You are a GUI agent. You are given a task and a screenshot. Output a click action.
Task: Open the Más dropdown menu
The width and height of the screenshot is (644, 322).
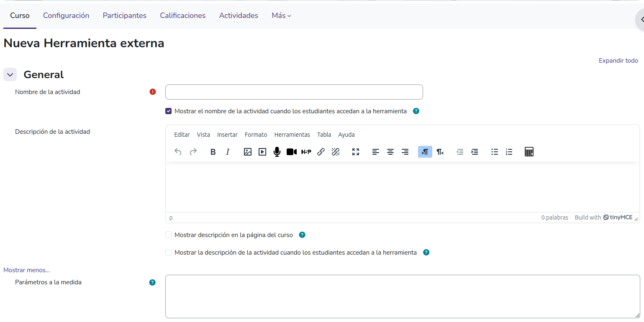(281, 15)
